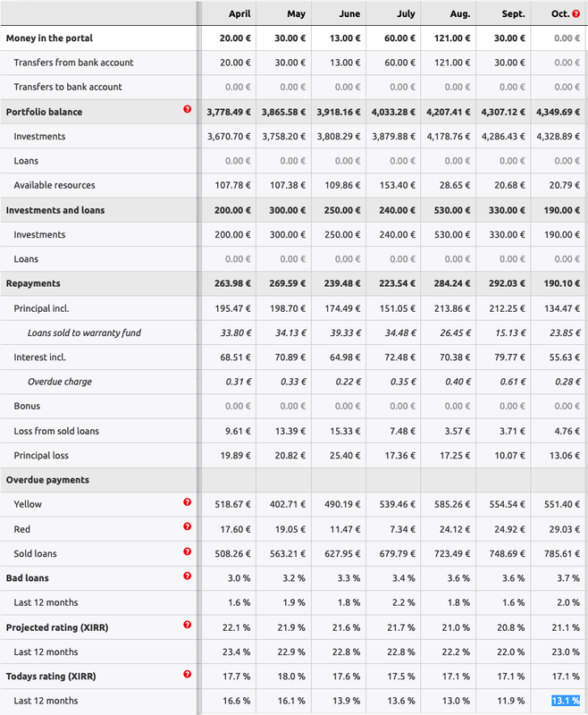Click the 402.71 € May Yellow overdue value

(x=288, y=504)
